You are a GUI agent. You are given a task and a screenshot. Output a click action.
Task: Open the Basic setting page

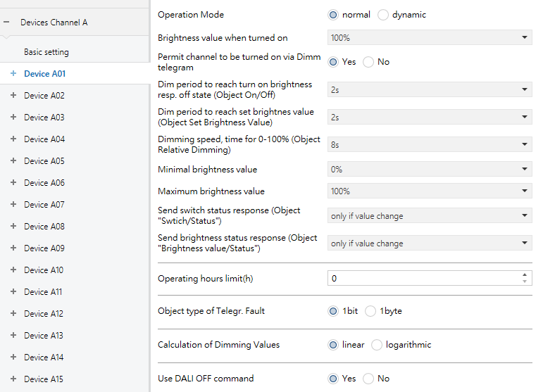46,52
